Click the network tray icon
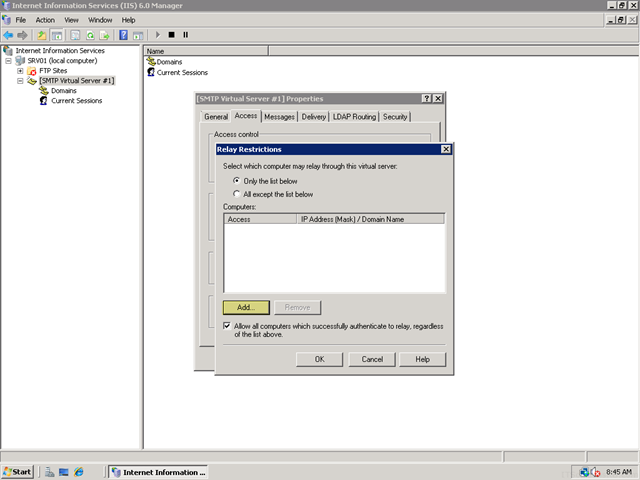640x480 pixels. (584, 472)
